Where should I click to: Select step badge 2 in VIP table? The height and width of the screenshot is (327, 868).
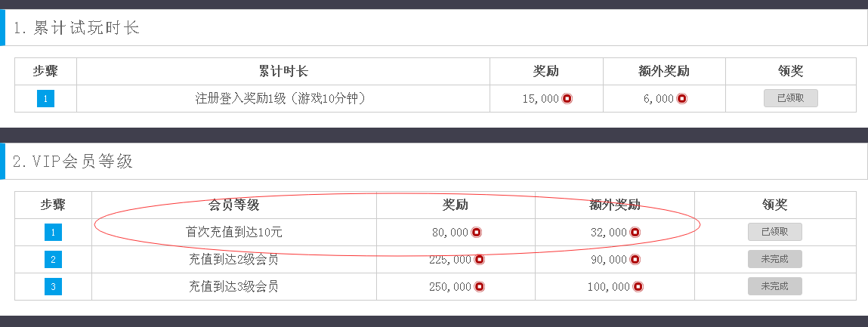53,260
